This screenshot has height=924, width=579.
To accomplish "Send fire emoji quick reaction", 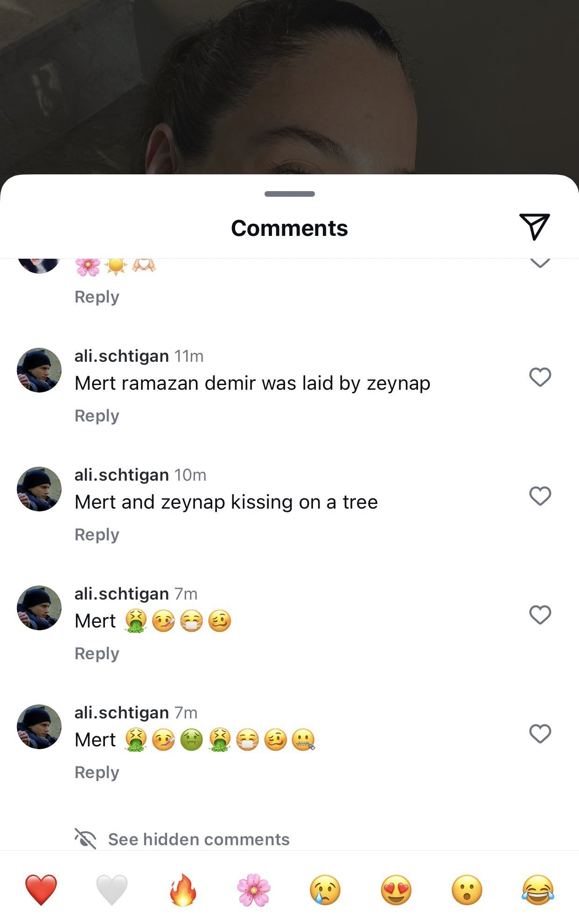I will (183, 890).
